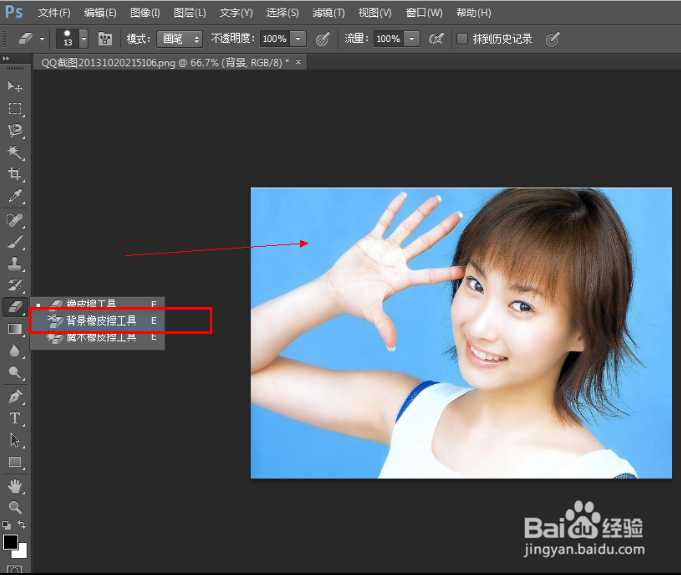Screen dimensions: 681x575
Task: Select the Pen tool
Action: [x=15, y=397]
